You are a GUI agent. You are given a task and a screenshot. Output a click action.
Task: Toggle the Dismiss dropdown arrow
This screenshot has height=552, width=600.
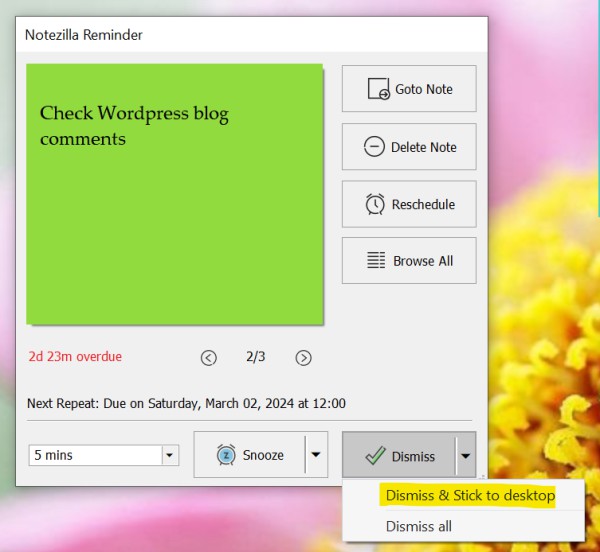click(x=466, y=455)
